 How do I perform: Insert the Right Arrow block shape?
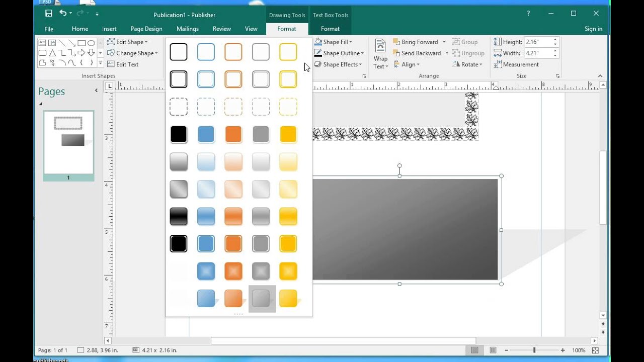82,53
